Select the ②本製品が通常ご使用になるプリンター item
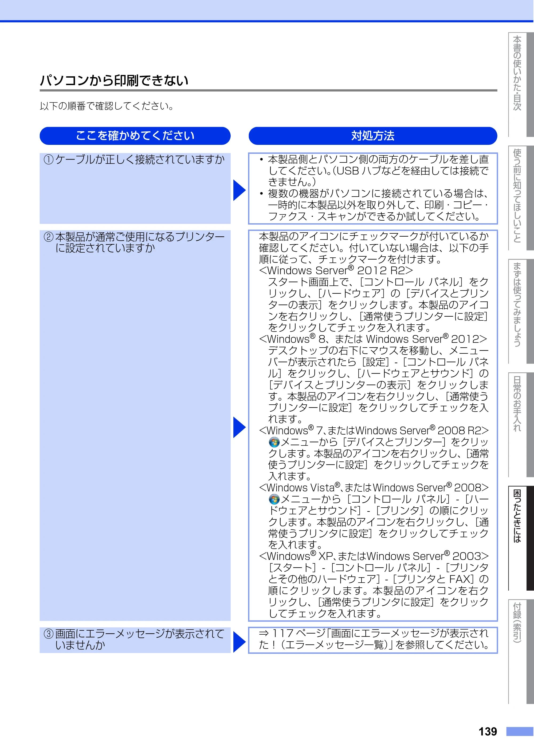Viewport: 534px width, 756px height. point(135,425)
